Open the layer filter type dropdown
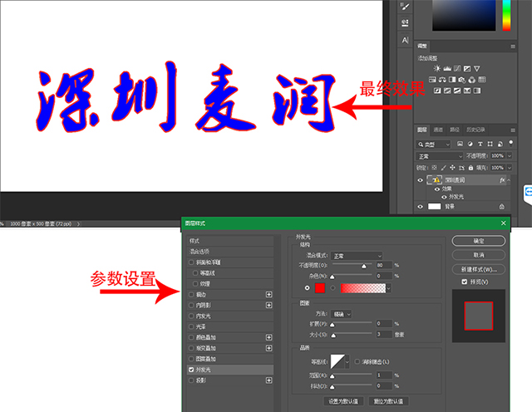Image resolution: width=532 pixels, height=412 pixels. [433, 145]
